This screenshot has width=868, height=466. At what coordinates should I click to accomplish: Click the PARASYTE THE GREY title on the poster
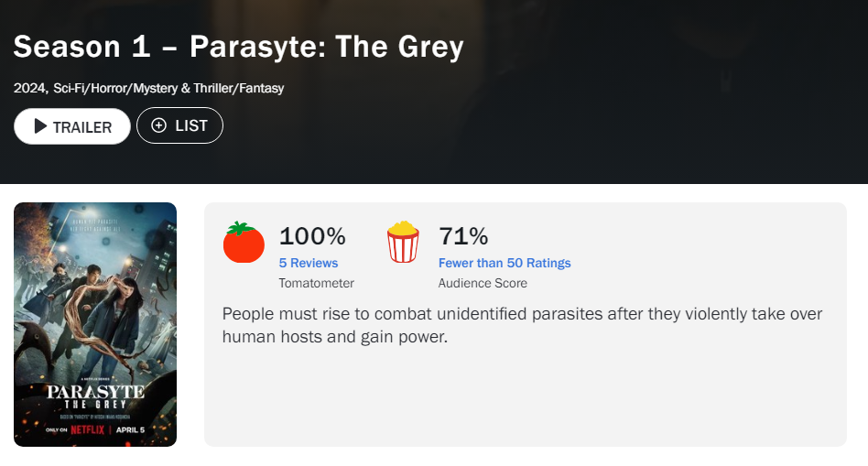point(95,395)
